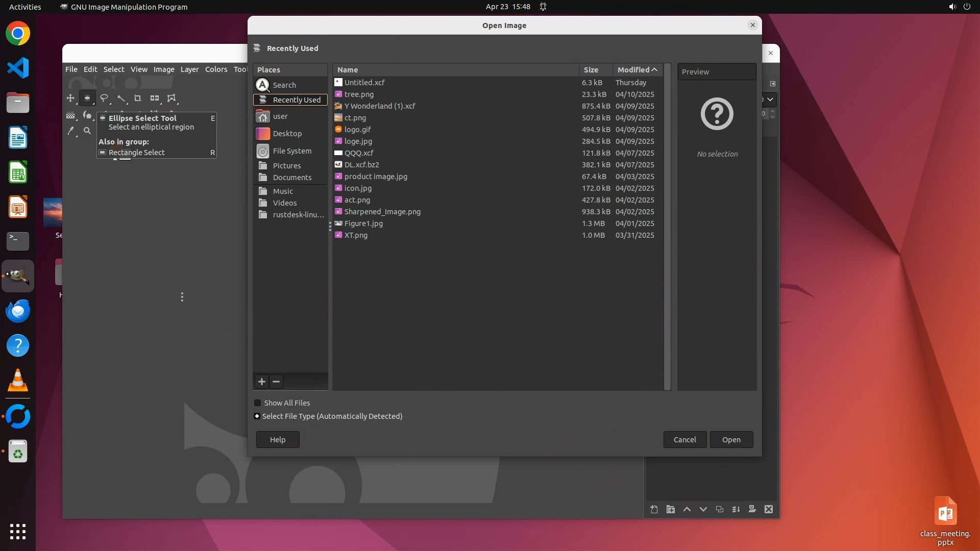Select the Move tool in toolbox
Screen dimensions: 980x551
pos(70,98)
